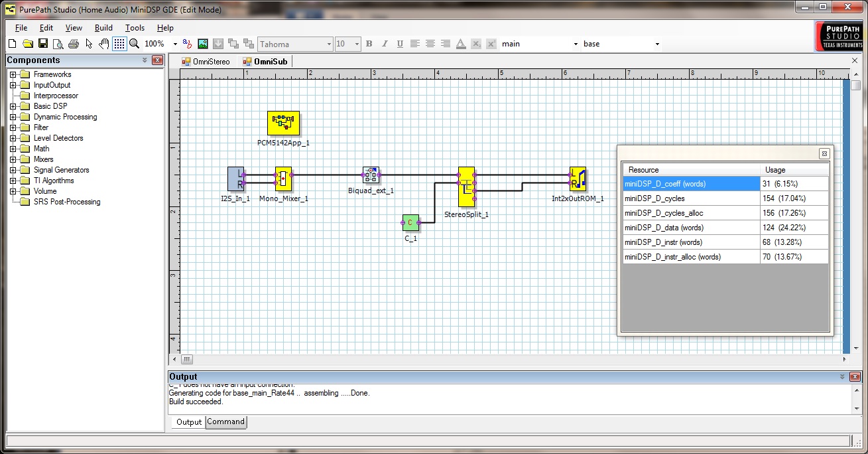868x454 pixels.
Task: Switch to the OmniSub tab
Action: tap(265, 62)
